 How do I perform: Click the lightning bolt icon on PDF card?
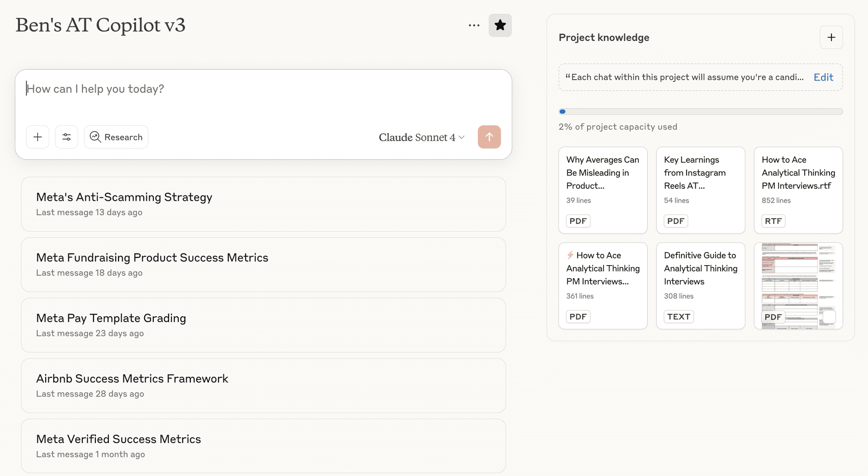(571, 255)
